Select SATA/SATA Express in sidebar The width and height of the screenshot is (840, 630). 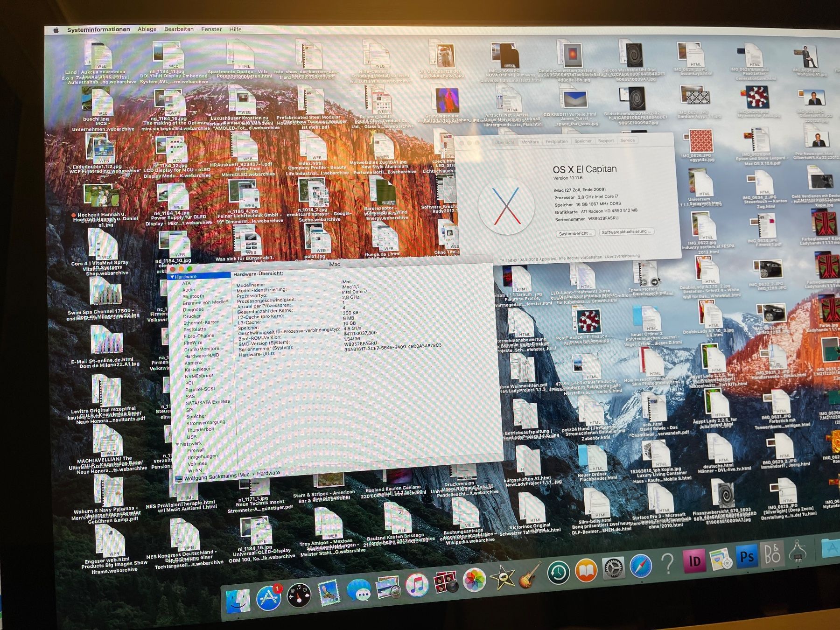click(208, 402)
